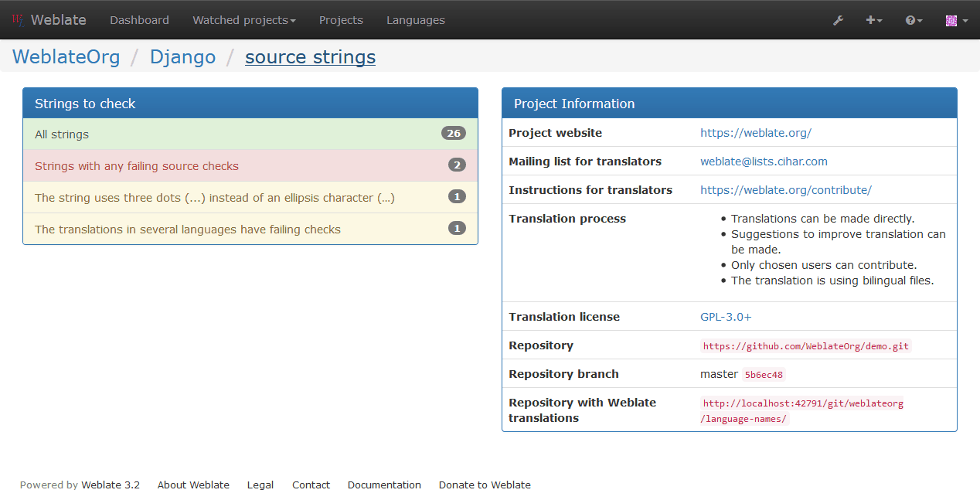Image resolution: width=980 pixels, height=500 pixels.
Task: Click the Translation process label
Action: click(567, 219)
